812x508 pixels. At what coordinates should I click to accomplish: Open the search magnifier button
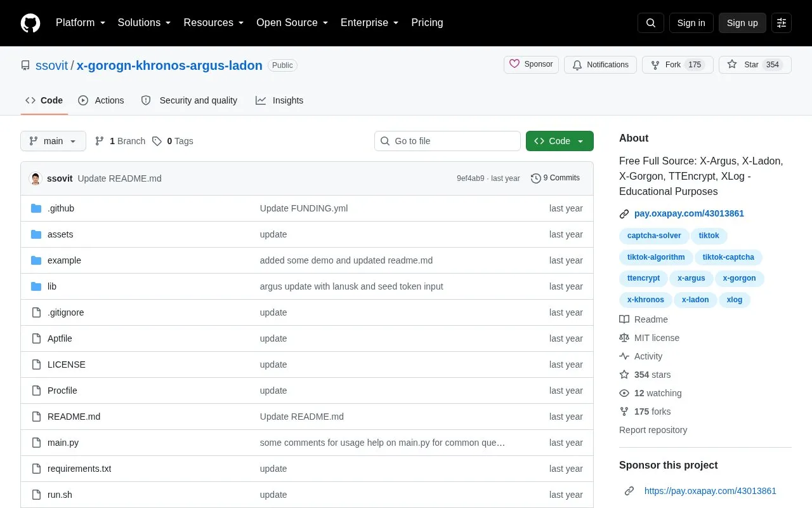click(x=651, y=23)
